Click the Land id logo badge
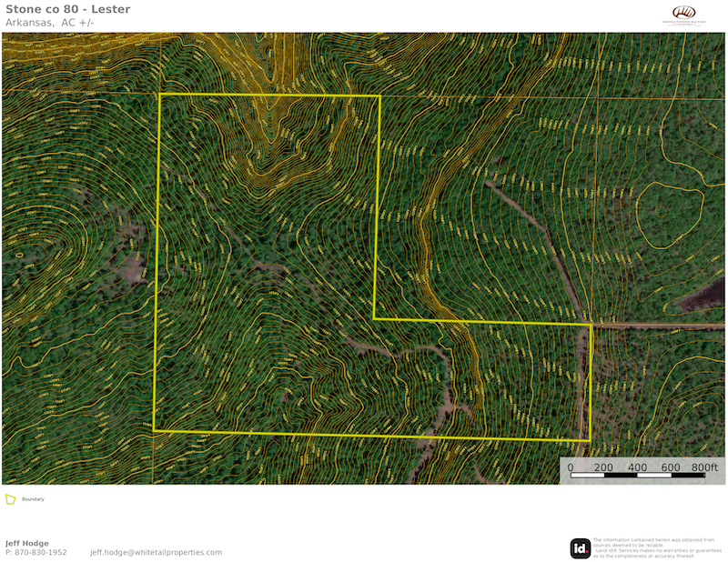728x562 pixels. (580, 547)
